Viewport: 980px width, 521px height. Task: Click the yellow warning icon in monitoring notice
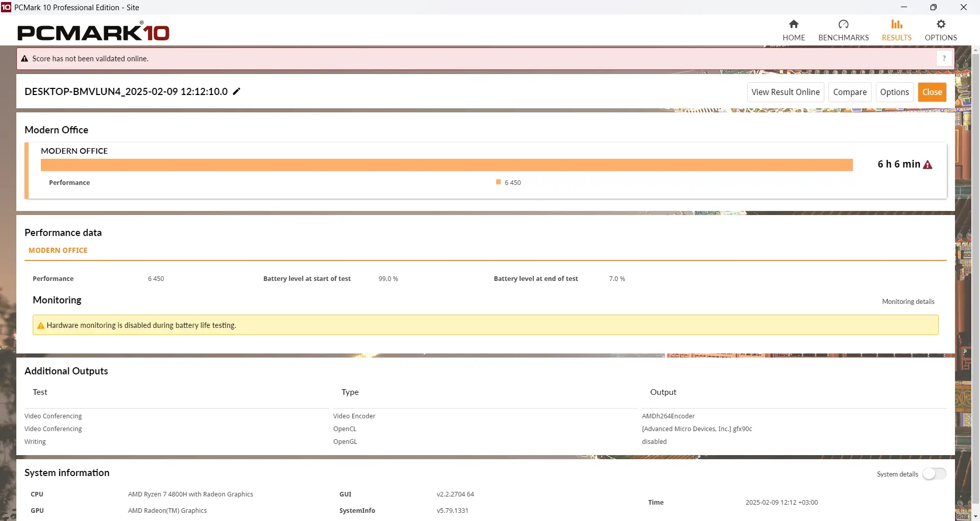coord(41,325)
